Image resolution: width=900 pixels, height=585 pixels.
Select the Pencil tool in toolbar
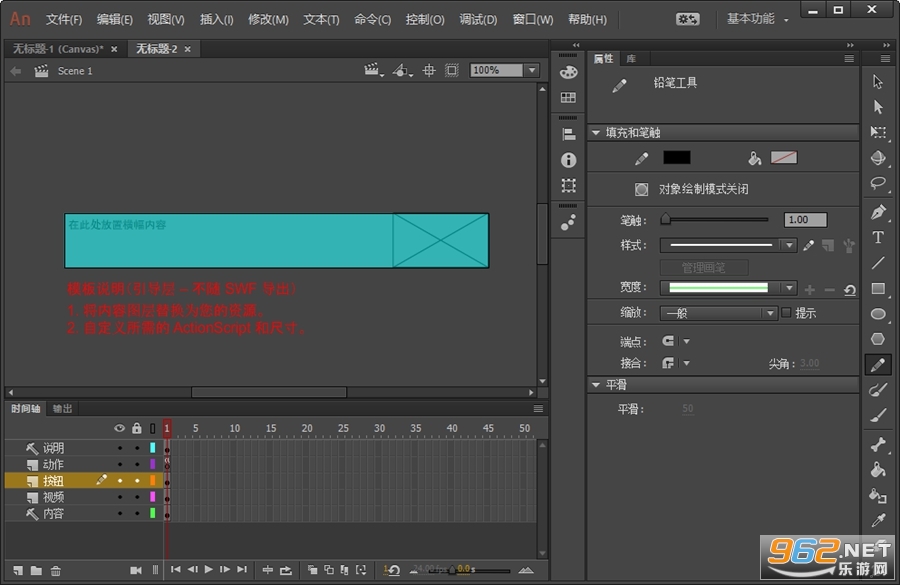click(878, 365)
